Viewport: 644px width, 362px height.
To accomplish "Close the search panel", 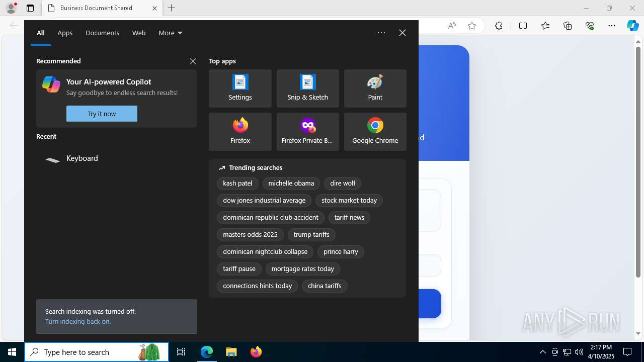I will click(x=403, y=33).
